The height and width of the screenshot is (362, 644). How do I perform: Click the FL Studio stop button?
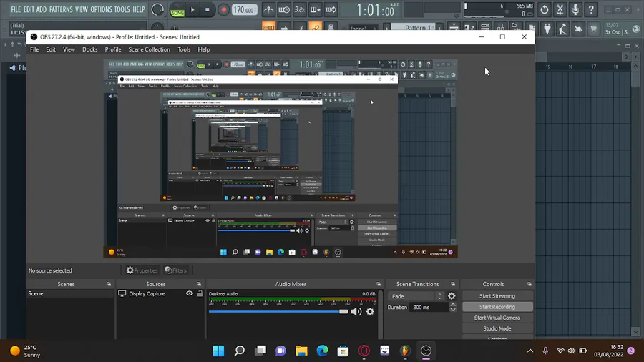tap(208, 9)
